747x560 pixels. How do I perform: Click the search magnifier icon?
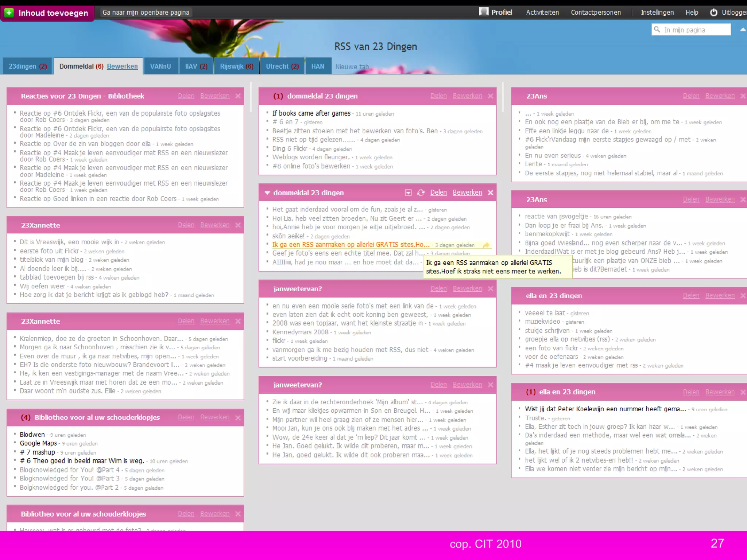tap(657, 30)
